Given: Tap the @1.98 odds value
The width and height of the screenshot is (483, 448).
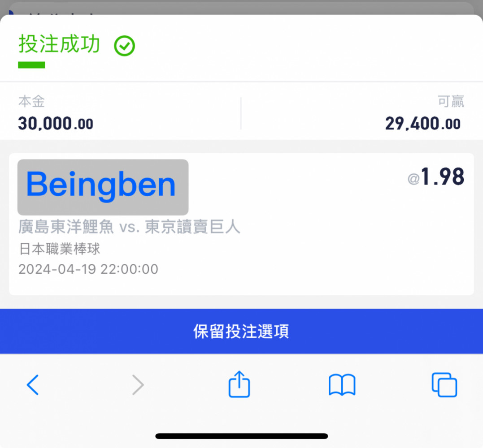Looking at the screenshot, I should coord(436,177).
